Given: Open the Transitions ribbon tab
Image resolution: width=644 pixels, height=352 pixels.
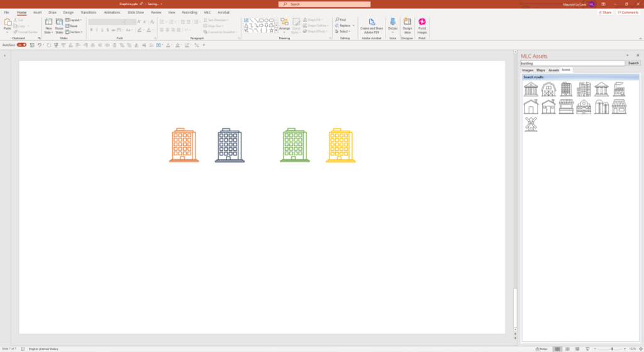Looking at the screenshot, I should click(x=88, y=13).
